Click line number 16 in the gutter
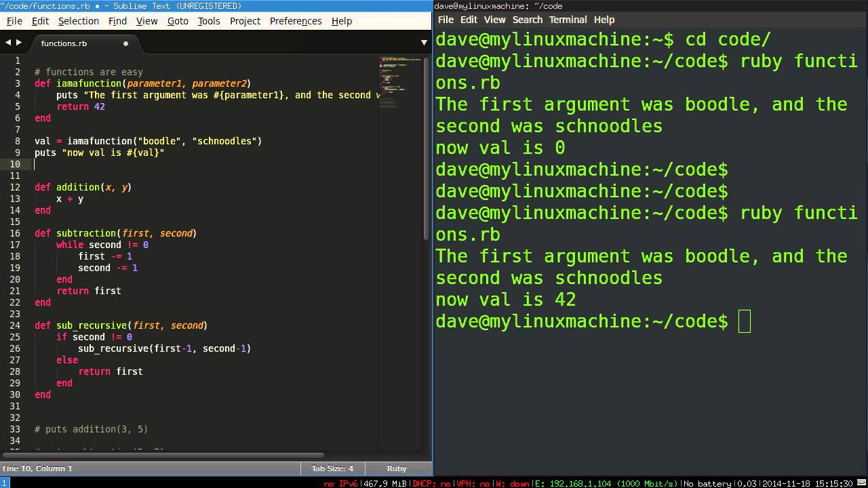Image resolution: width=868 pixels, height=488 pixels. [x=16, y=233]
